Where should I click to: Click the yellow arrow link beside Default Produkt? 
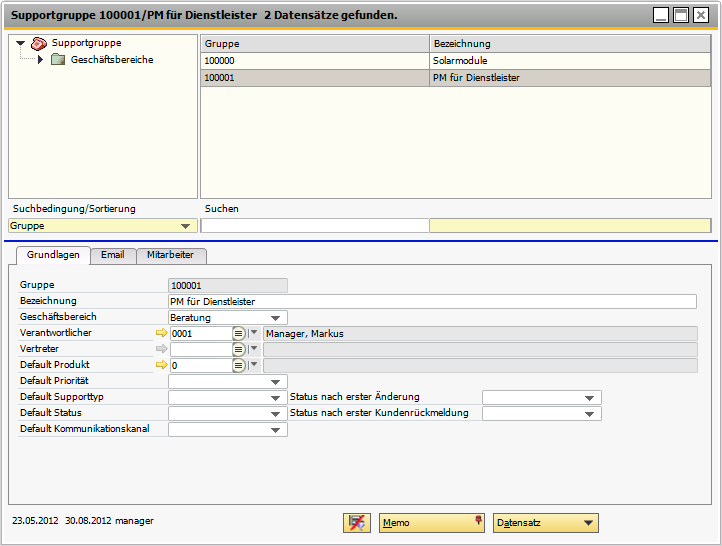tap(161, 366)
